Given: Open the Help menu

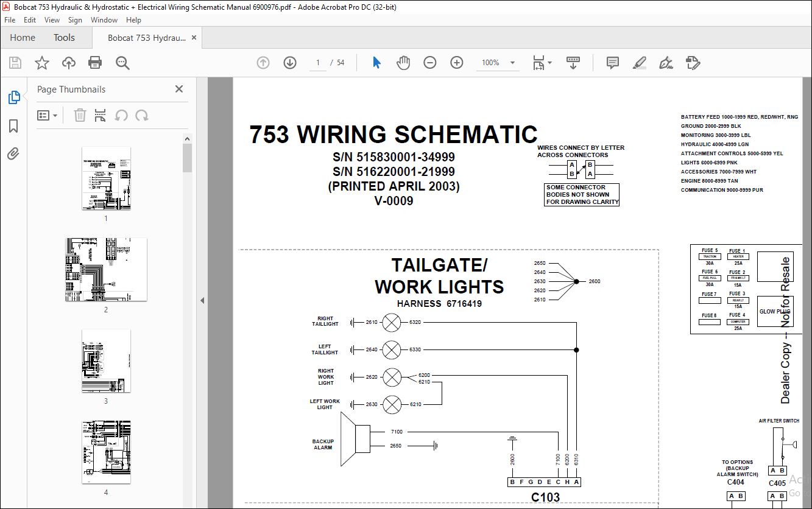Looking at the screenshot, I should point(133,20).
